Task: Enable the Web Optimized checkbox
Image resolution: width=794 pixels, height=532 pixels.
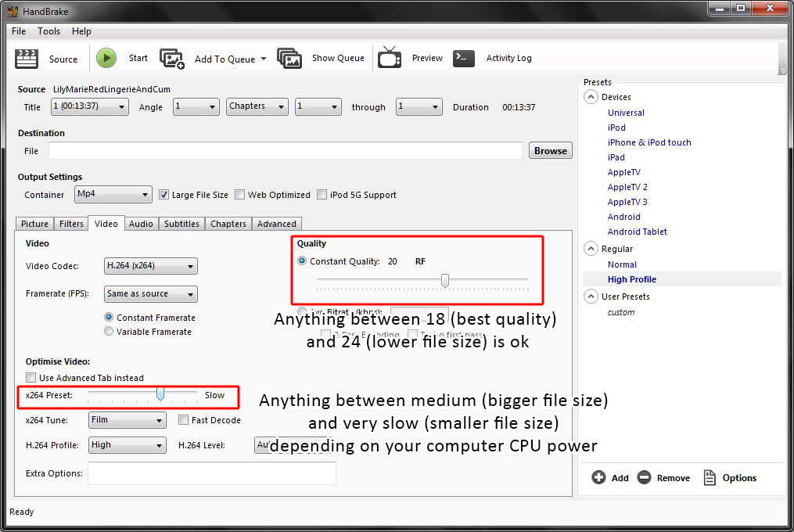Action: [x=240, y=195]
